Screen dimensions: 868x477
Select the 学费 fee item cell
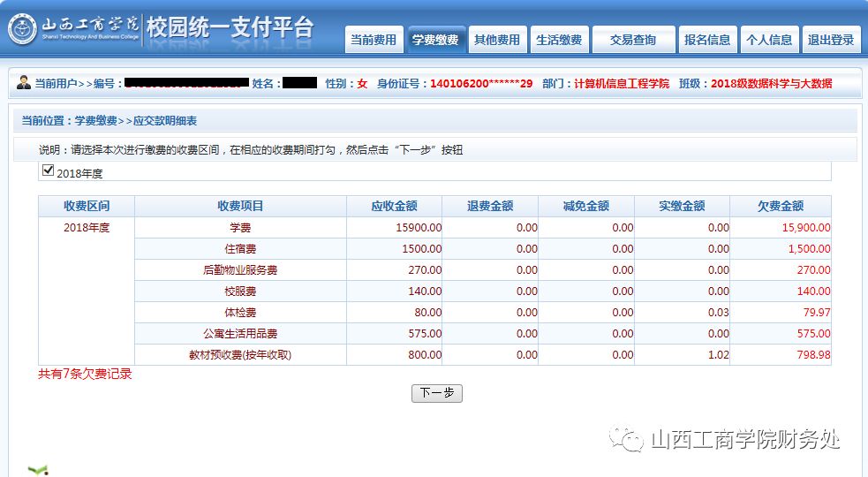(x=240, y=228)
